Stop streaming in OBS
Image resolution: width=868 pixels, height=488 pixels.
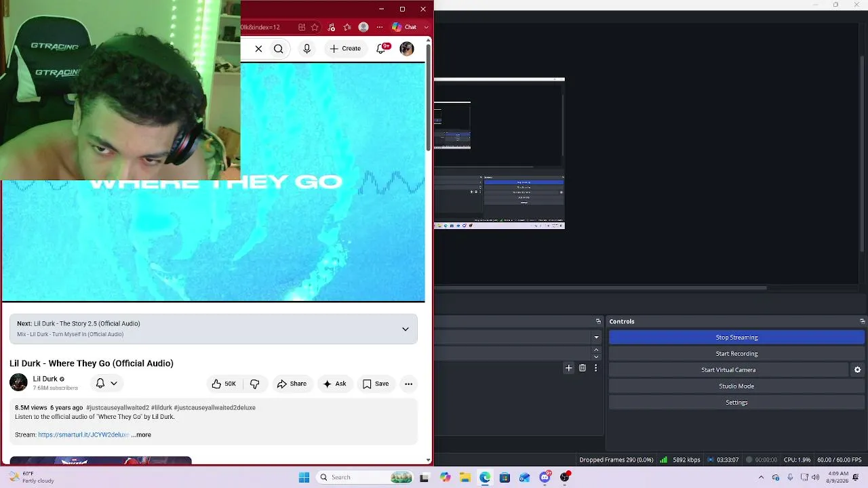pyautogui.click(x=736, y=337)
